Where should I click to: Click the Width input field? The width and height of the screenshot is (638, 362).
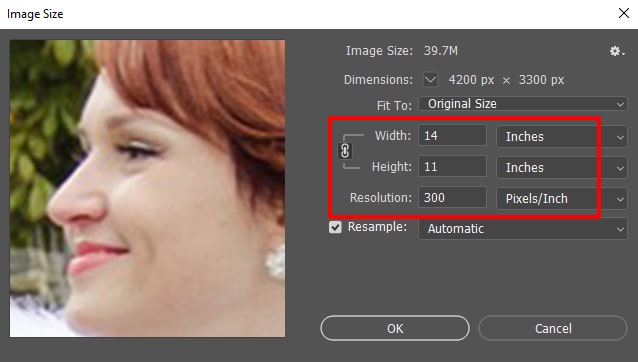point(452,135)
